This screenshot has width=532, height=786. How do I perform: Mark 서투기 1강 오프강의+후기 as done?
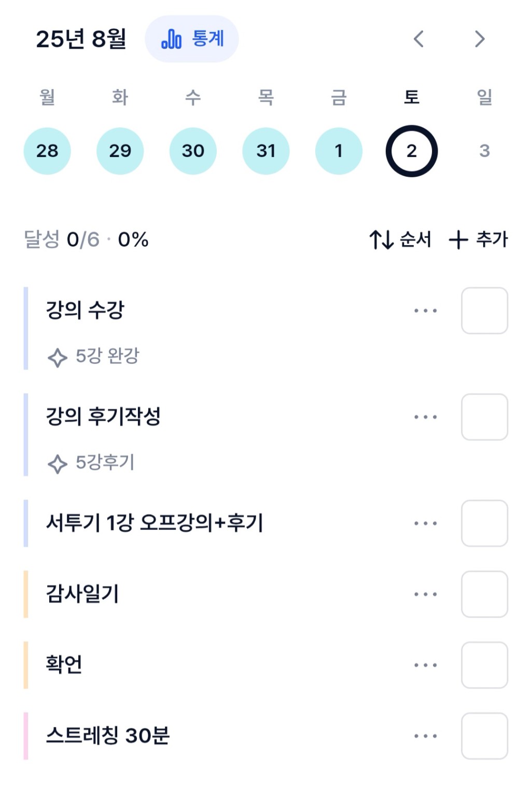(x=484, y=523)
